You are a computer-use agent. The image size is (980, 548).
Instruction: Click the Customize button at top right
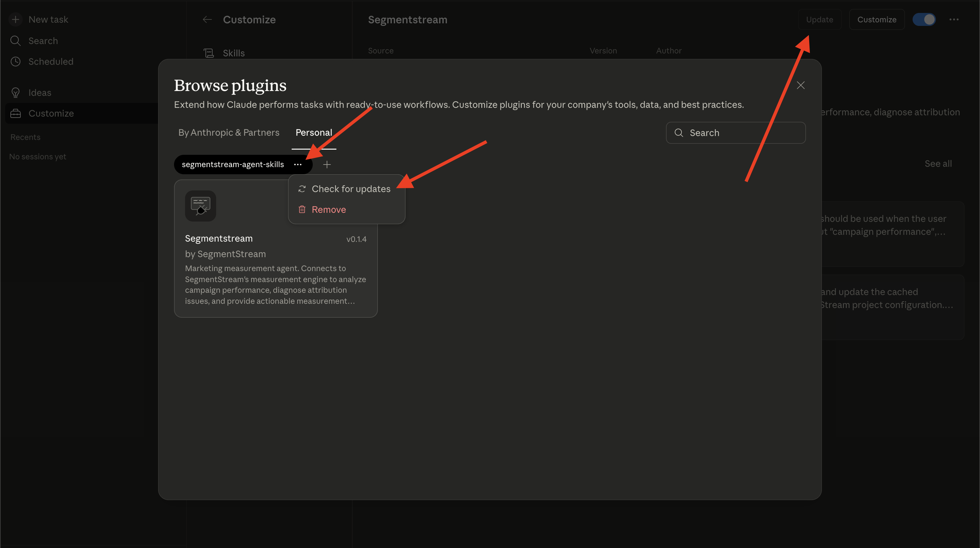click(x=877, y=19)
